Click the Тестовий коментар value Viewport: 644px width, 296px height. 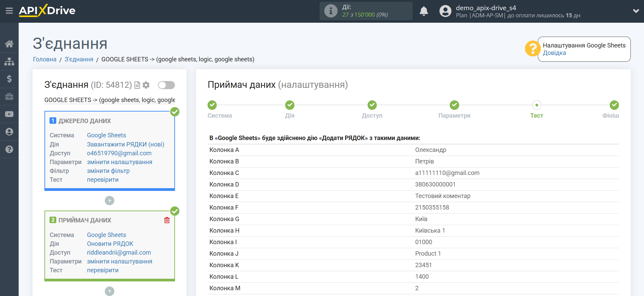[x=443, y=196]
